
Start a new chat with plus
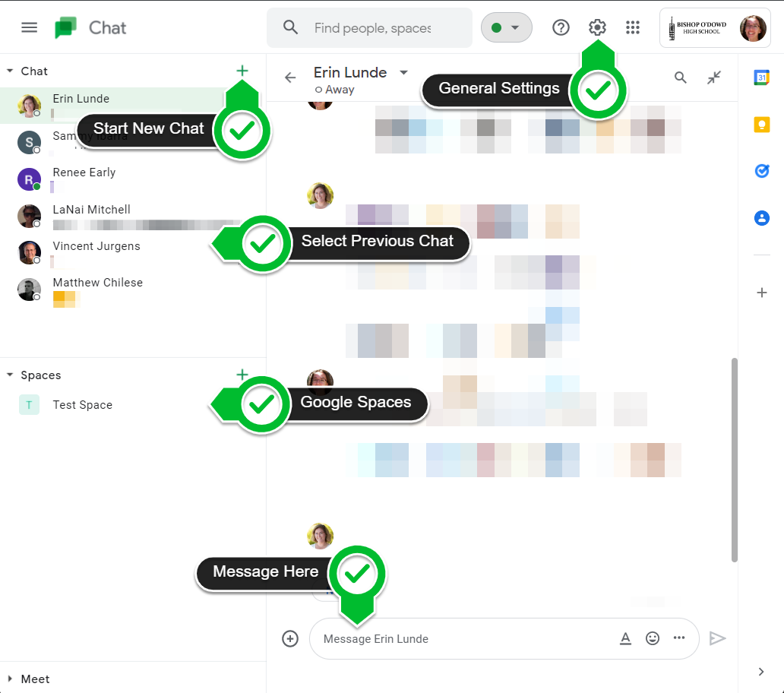click(x=242, y=71)
